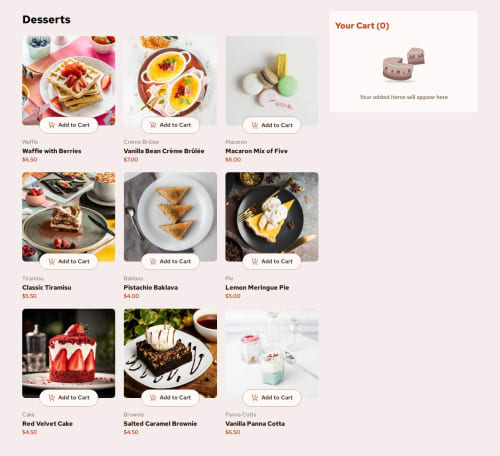Click cart icon on Baklava's Add to Cart
The width and height of the screenshot is (500, 456).
[x=153, y=261]
